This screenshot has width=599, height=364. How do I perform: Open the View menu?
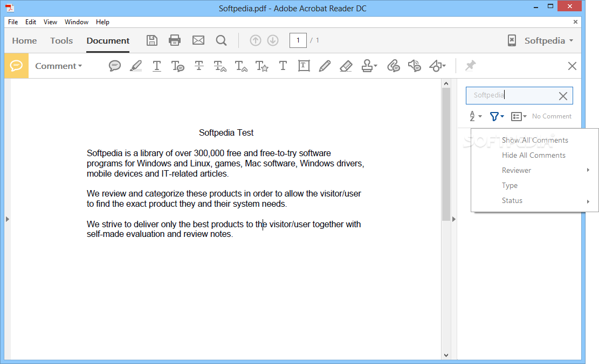click(x=50, y=22)
